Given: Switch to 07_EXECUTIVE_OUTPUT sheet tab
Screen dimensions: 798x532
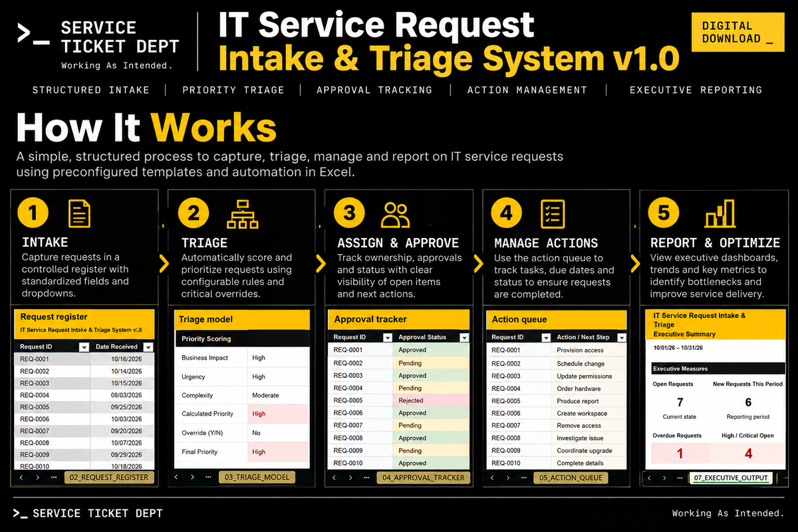Looking at the screenshot, I should coord(730,477).
